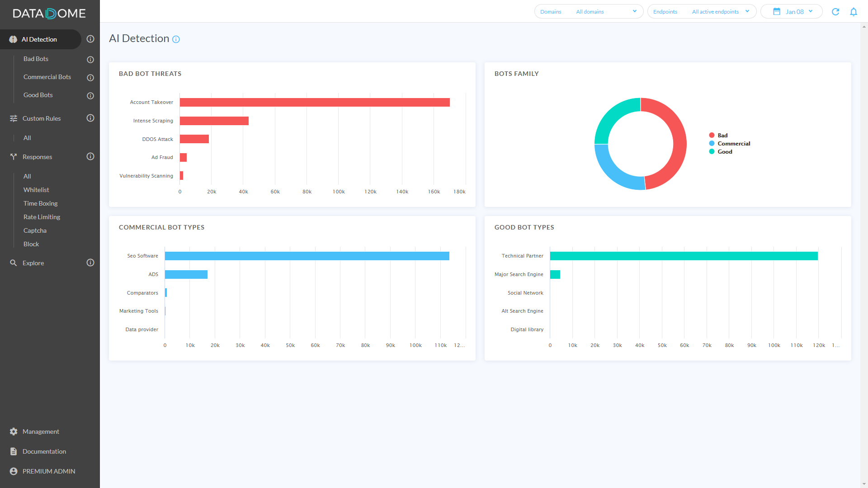Click the refresh icon in top bar
This screenshot has width=868, height=488.
coord(835,12)
